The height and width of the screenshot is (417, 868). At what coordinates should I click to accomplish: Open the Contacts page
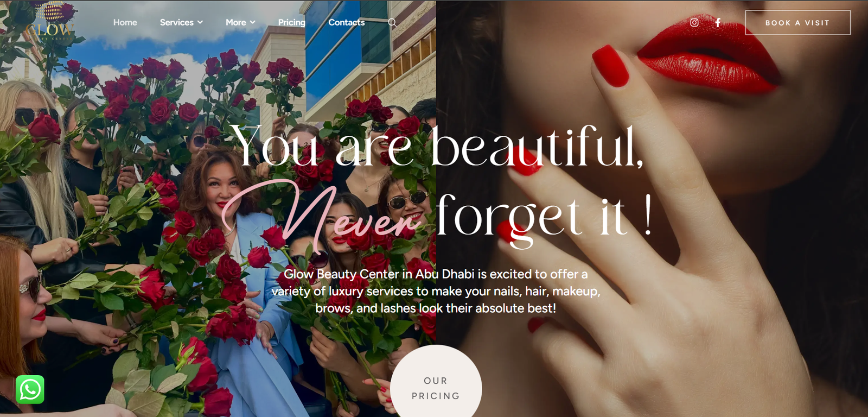pos(347,22)
